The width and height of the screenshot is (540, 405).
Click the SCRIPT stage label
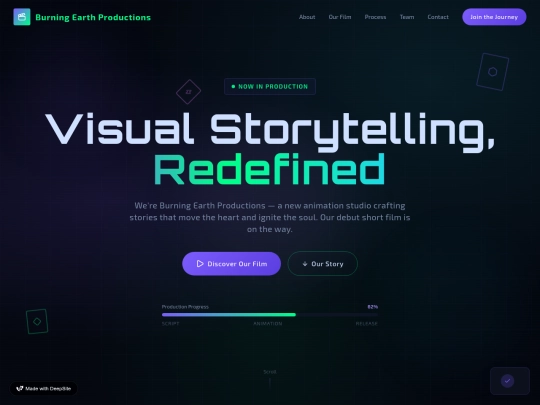pyautogui.click(x=170, y=324)
